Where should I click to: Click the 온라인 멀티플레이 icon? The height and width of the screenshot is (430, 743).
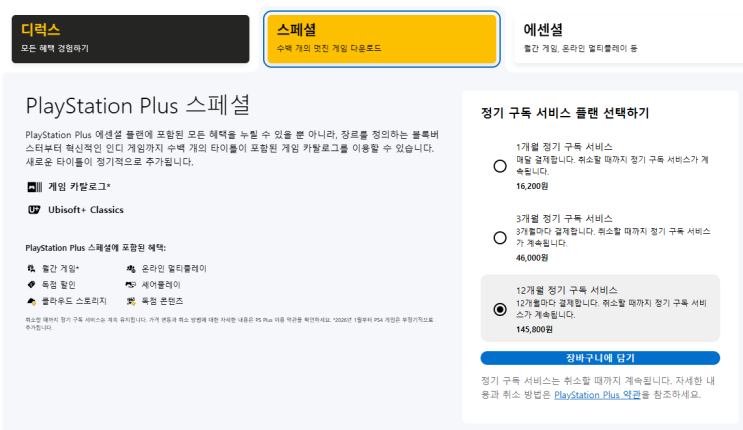coord(131,269)
